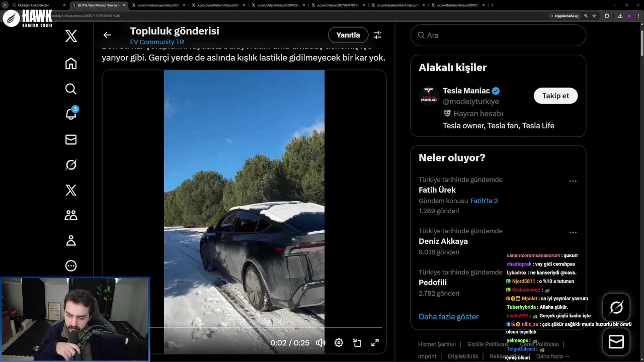This screenshot has width=644, height=362.
Task: Open the Profile person icon
Action: pos(71,240)
